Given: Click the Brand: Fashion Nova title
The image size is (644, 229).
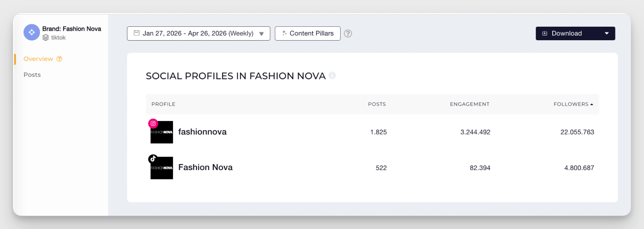Looking at the screenshot, I should tap(72, 29).
